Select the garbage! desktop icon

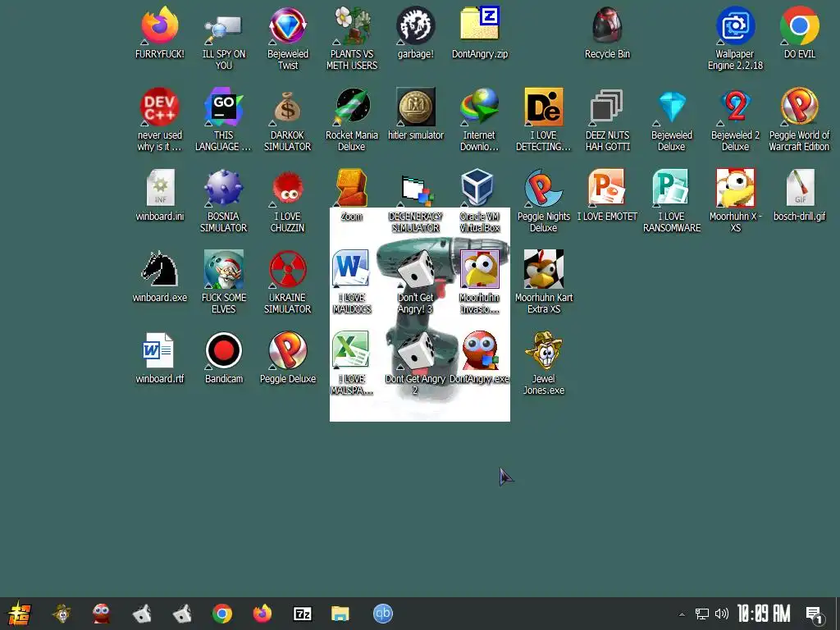pyautogui.click(x=416, y=33)
